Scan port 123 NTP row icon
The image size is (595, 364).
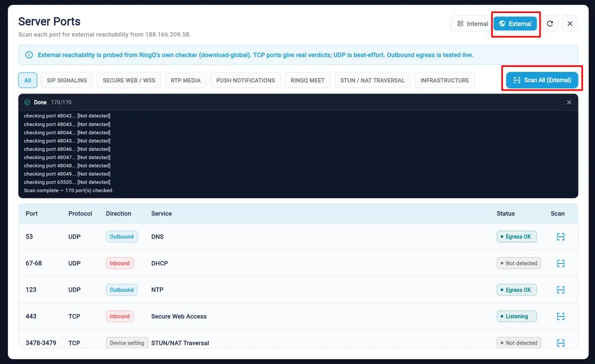click(561, 290)
